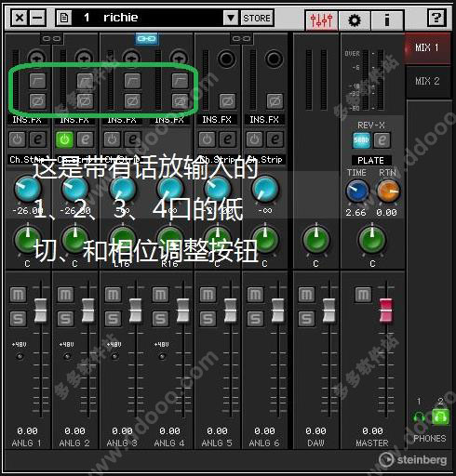The width and height of the screenshot is (456, 476).
Task: Assign PHONES 1 headphone icon
Action: click(x=419, y=417)
